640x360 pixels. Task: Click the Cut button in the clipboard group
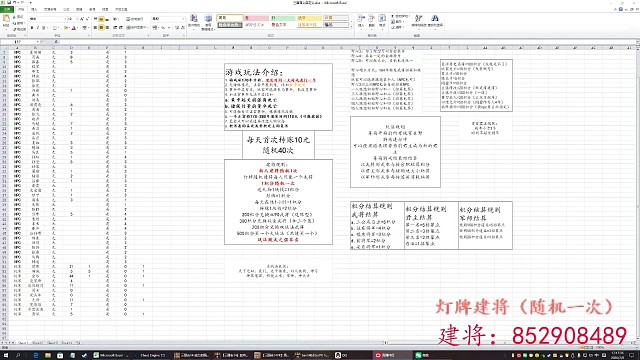pos(18,18)
